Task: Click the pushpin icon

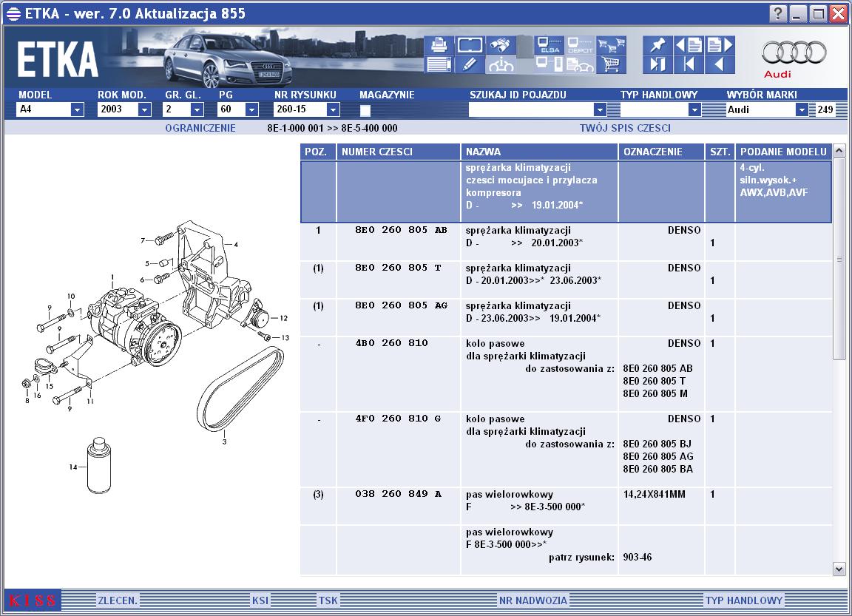Action: (657, 45)
